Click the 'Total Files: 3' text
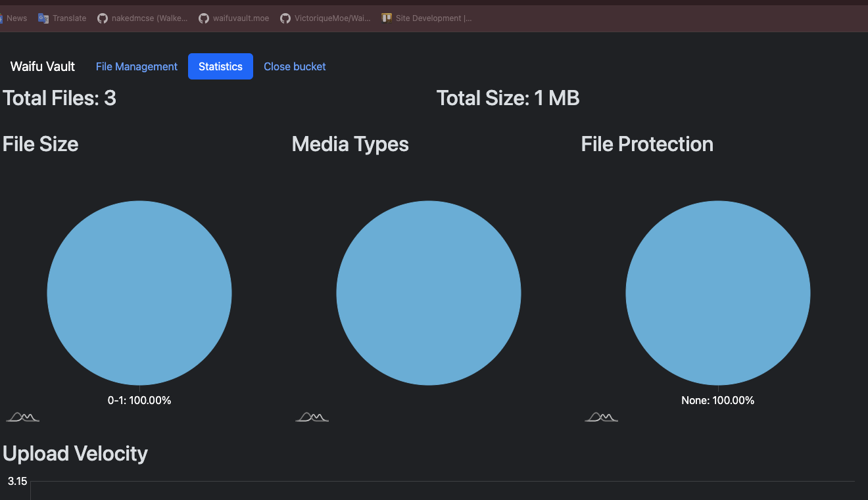This screenshot has height=500, width=868. pos(59,99)
